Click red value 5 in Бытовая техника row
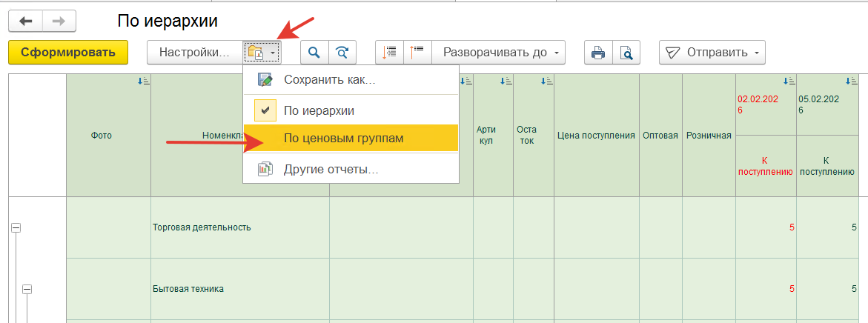The height and width of the screenshot is (323, 868). point(792,289)
